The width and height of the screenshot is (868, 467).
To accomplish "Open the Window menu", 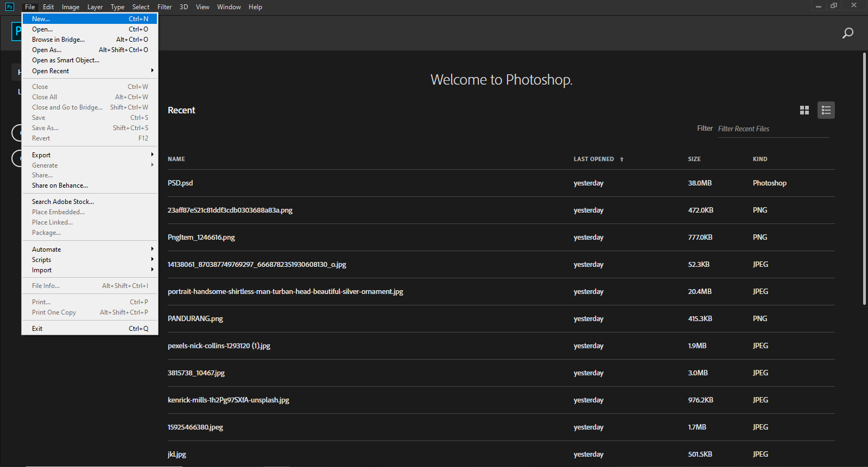I will [x=229, y=7].
